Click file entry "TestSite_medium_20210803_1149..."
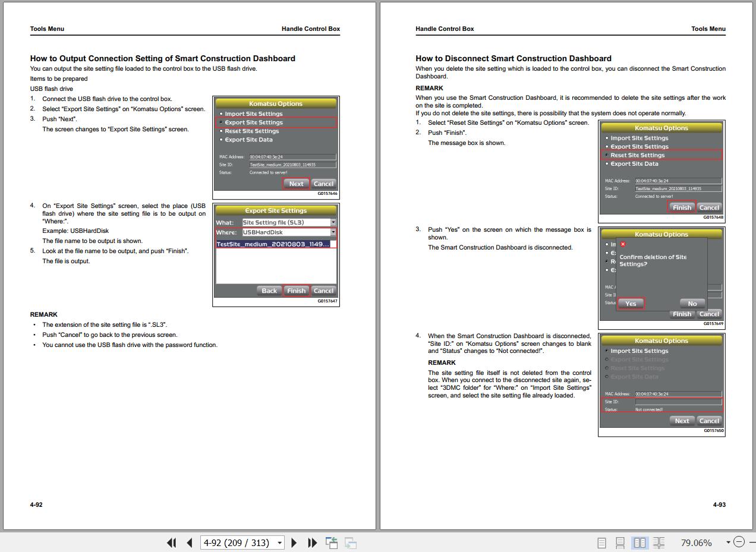 click(273, 244)
